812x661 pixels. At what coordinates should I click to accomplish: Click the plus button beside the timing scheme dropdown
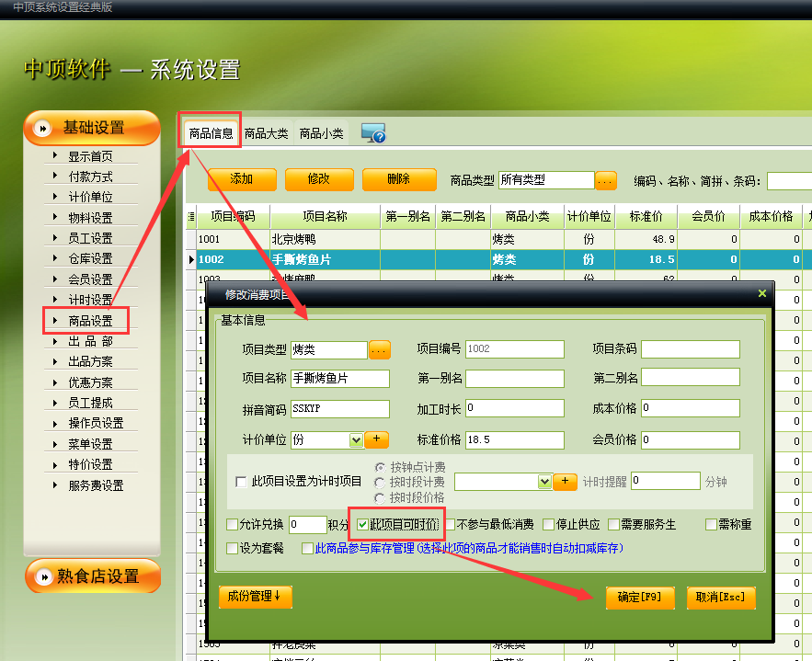[x=565, y=482]
